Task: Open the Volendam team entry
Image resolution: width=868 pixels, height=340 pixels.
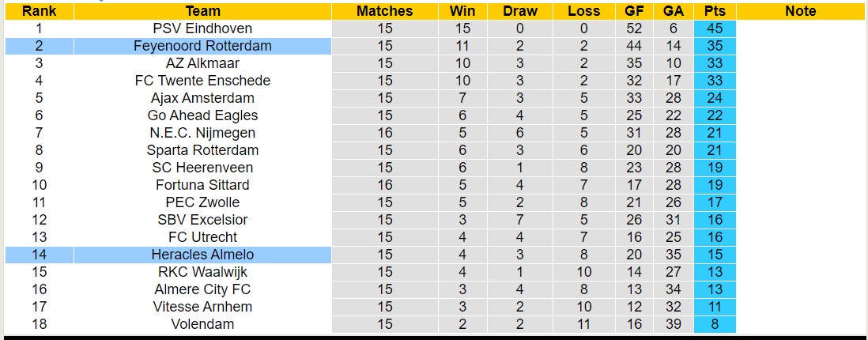Action: click(202, 324)
